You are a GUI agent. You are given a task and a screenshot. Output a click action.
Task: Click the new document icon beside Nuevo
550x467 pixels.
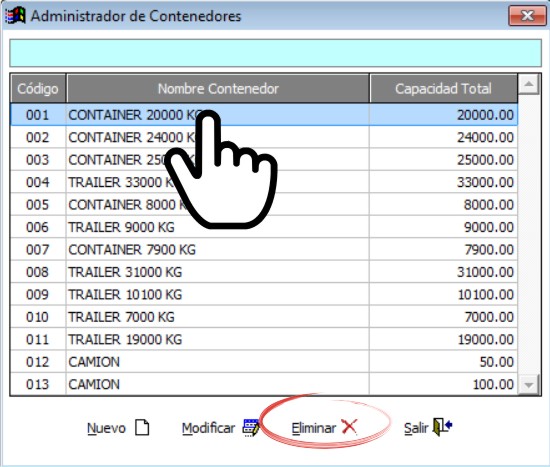142,427
